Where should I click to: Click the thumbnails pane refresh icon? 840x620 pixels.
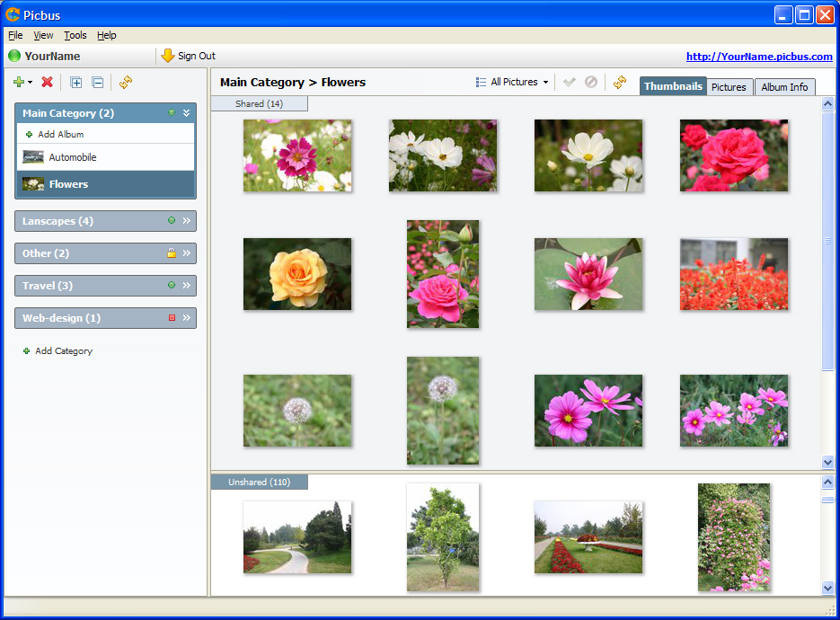[620, 82]
